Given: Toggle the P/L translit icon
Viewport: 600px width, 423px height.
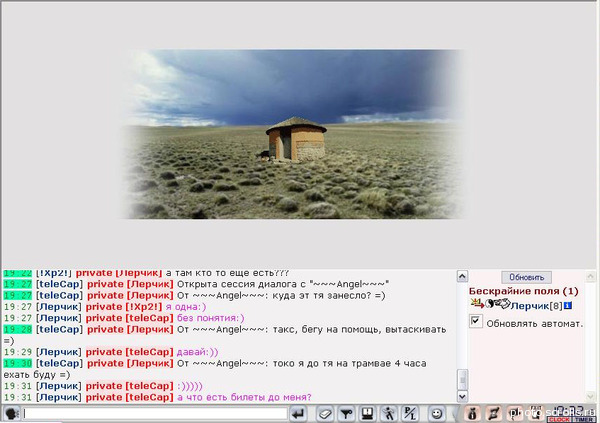Looking at the screenshot, I should tap(410, 413).
